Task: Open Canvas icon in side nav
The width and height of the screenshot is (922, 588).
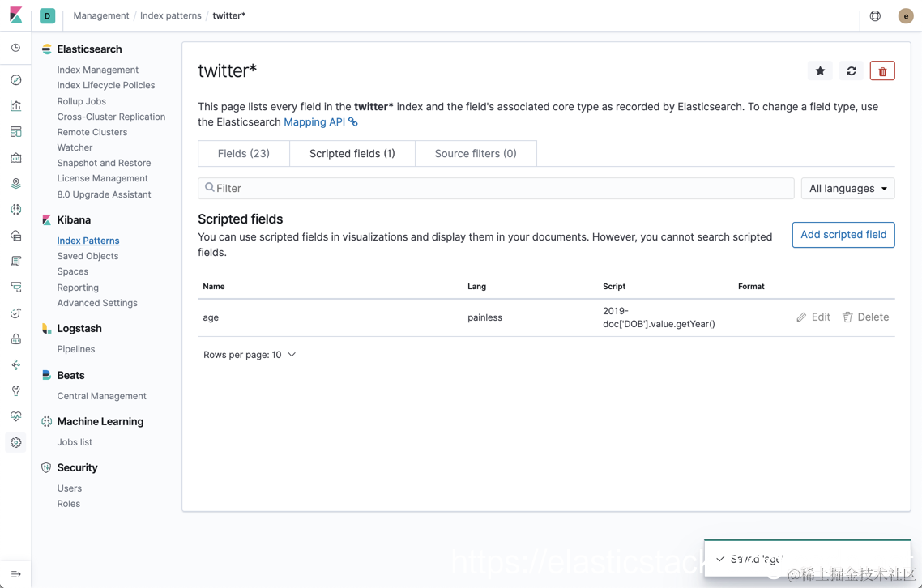Action: tap(16, 158)
